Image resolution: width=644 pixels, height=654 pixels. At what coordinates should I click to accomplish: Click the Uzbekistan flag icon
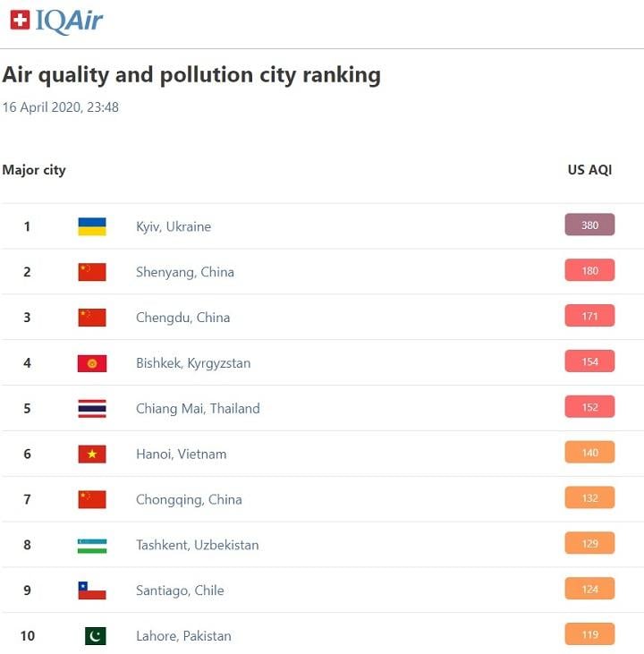click(92, 546)
